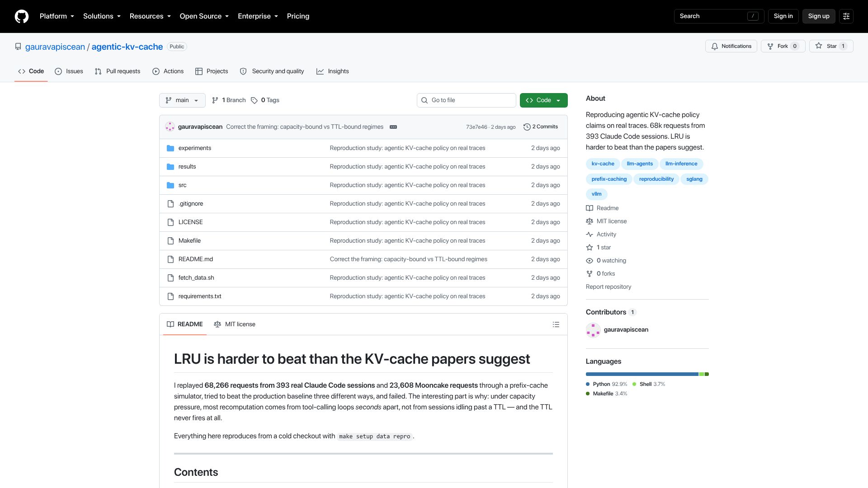
Task: Click the kv-cache topic tag
Action: tap(603, 164)
